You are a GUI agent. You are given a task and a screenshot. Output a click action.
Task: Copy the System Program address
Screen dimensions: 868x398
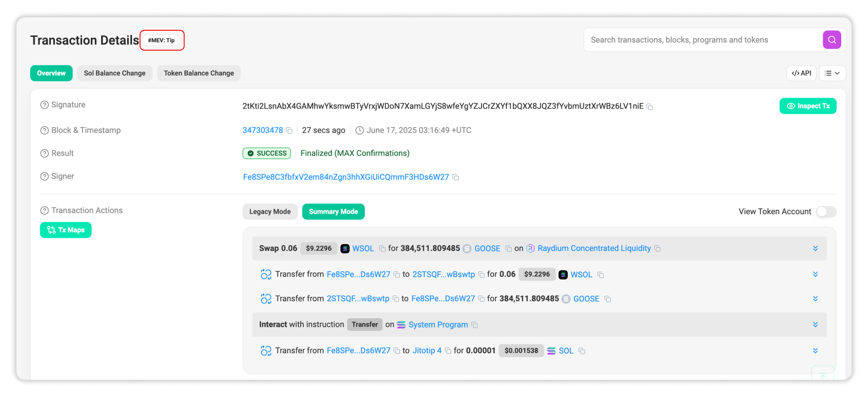[x=475, y=325]
